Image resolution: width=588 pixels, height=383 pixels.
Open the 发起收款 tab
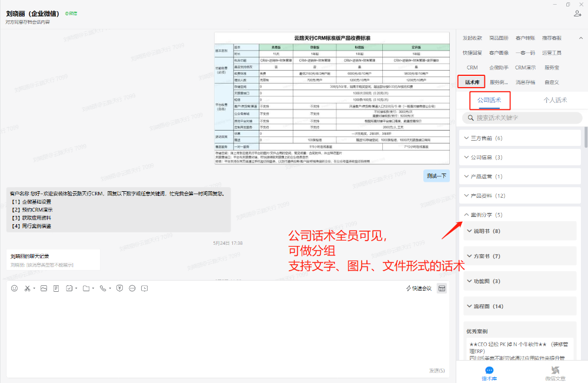[x=472, y=38]
